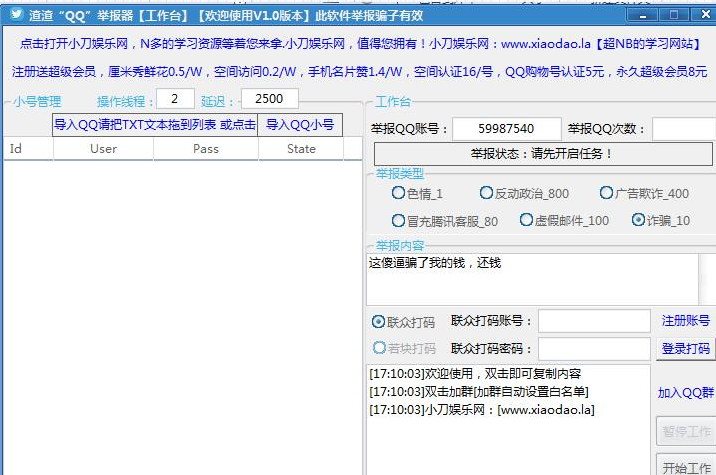Click the bird app icon in title bar
This screenshot has height=475, width=716.
[x=17, y=14]
